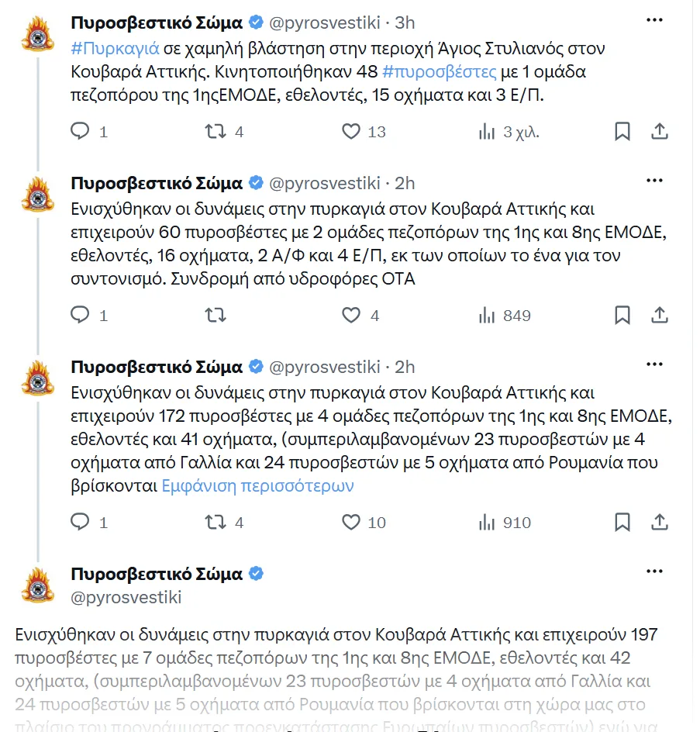This screenshot has width=700, height=732.
Task: Retweet the tweet with 849 views
Action: tap(216, 315)
